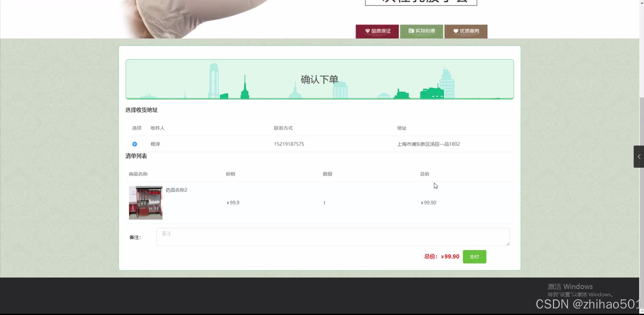
Task: Click the 品质保证 heart badge
Action: pos(377,31)
